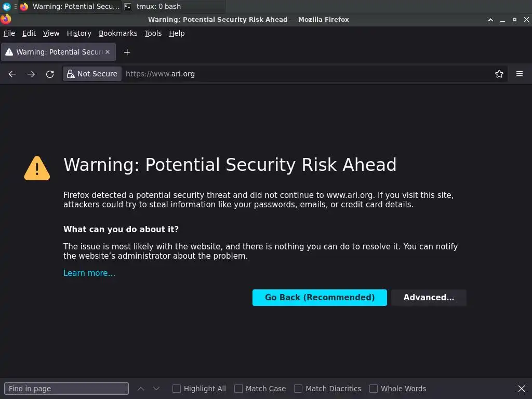The width and height of the screenshot is (532, 399).
Task: Open the File menu
Action: tap(9, 33)
